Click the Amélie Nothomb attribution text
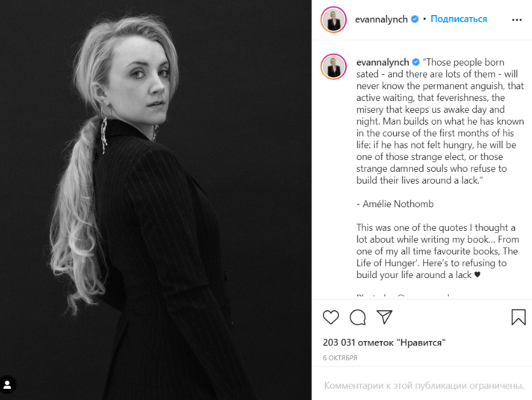 pyautogui.click(x=395, y=203)
